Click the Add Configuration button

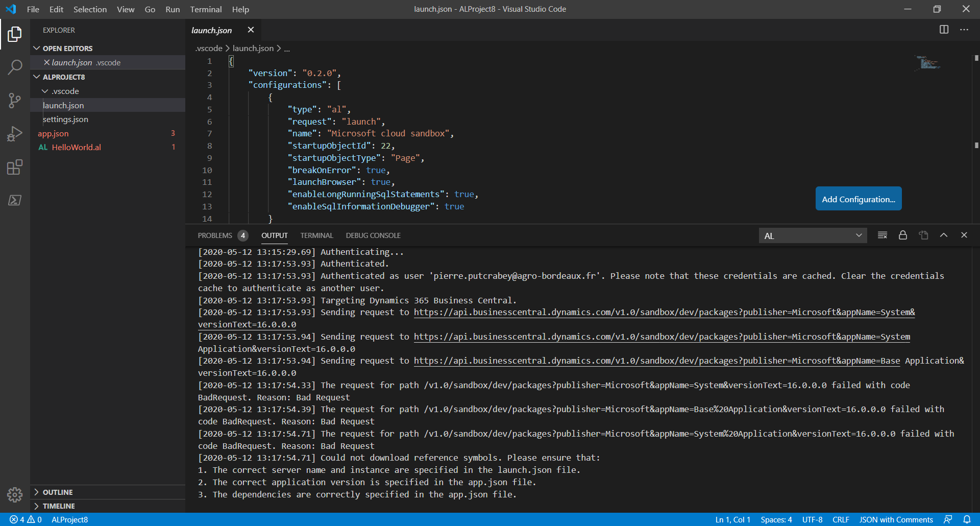(x=859, y=199)
